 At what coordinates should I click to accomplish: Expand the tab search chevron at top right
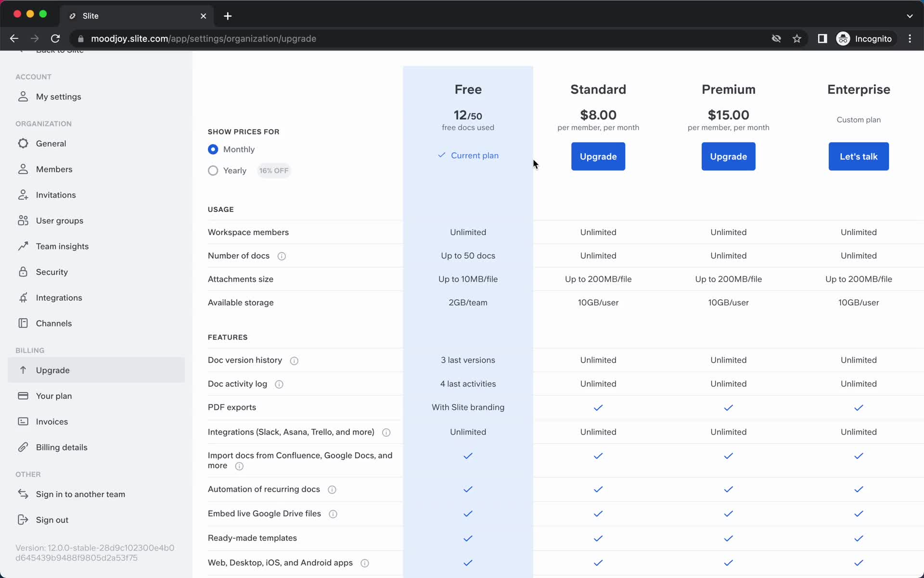tap(910, 16)
